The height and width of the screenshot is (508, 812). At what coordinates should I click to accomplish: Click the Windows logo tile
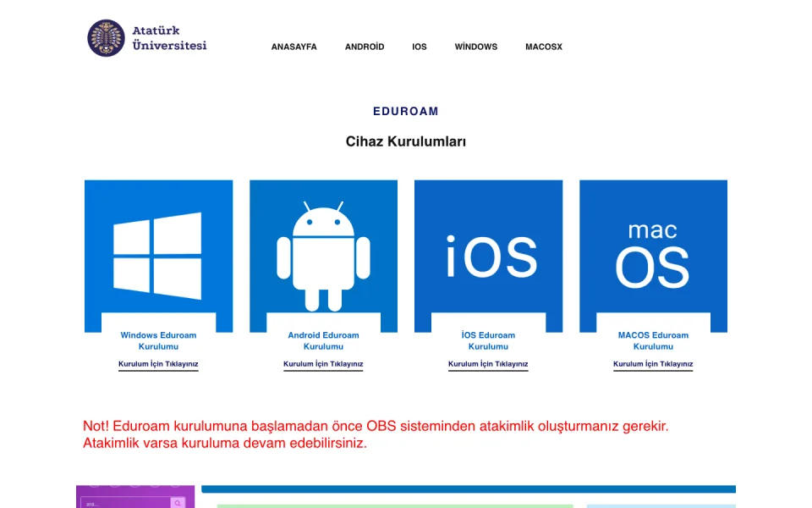click(x=158, y=256)
